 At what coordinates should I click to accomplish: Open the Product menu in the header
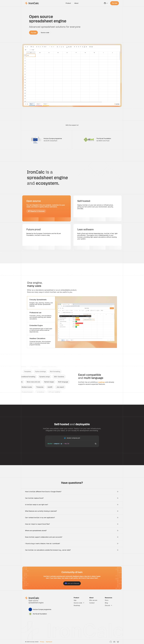[68, 3]
